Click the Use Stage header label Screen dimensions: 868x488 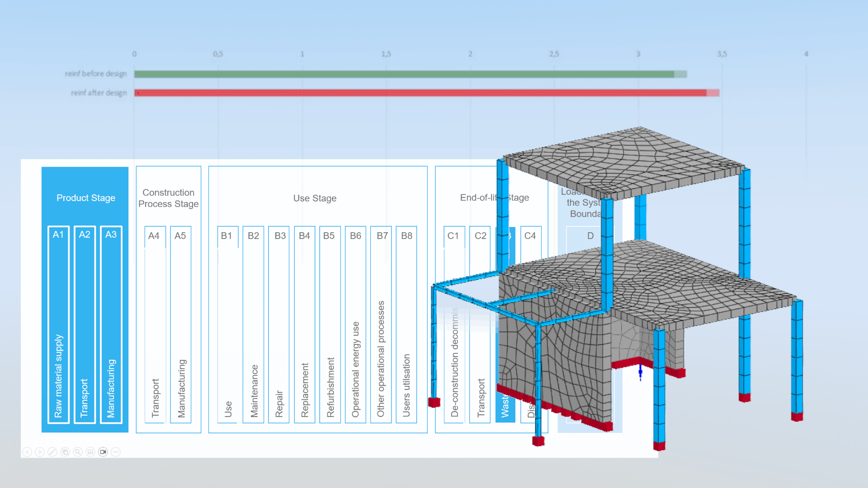click(x=315, y=198)
